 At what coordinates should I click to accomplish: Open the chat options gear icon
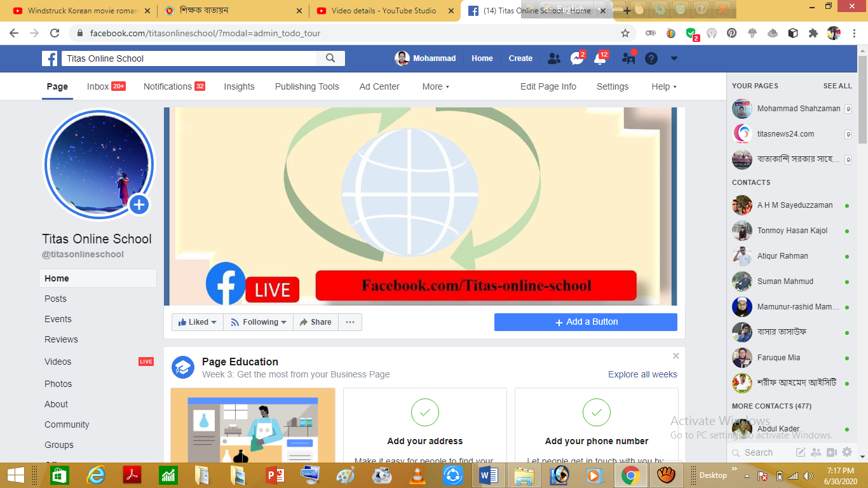point(847,452)
